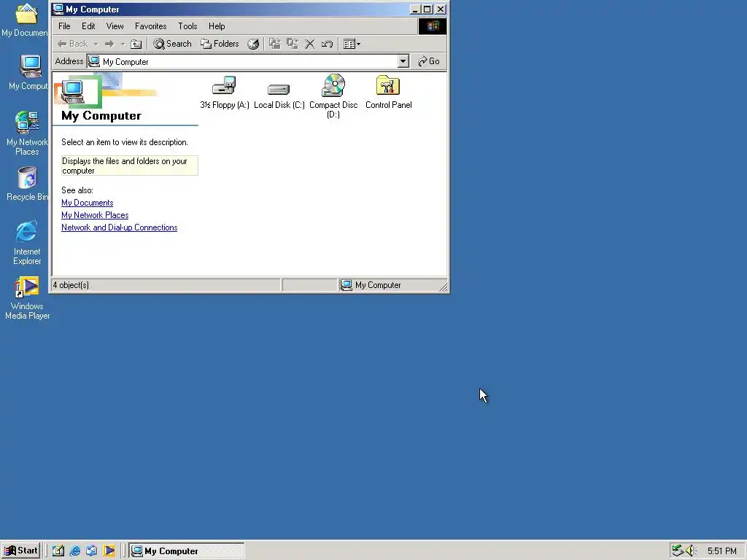Screen dimensions: 747x560
Task: Click the Start button
Action: (x=20, y=551)
